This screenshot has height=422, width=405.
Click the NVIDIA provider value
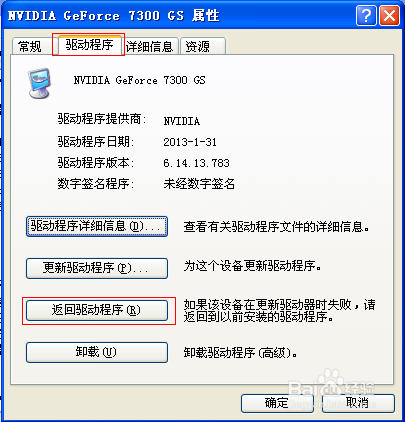182,121
